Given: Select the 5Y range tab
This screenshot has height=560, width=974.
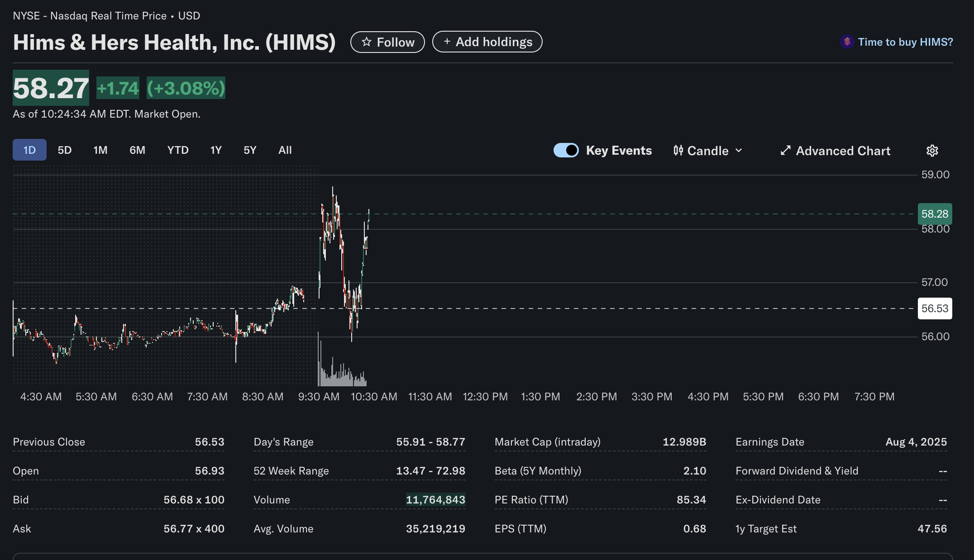Looking at the screenshot, I should pyautogui.click(x=250, y=150).
